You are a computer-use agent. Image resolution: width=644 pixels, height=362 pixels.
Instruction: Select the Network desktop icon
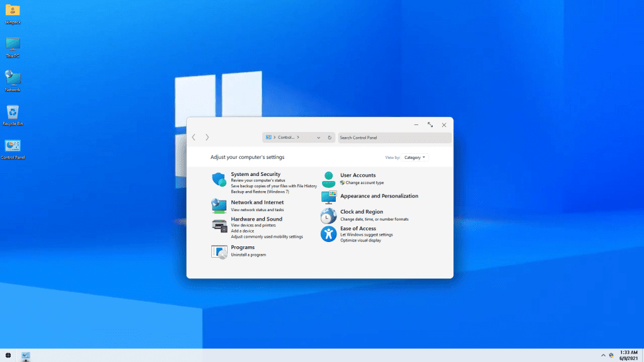[13, 81]
